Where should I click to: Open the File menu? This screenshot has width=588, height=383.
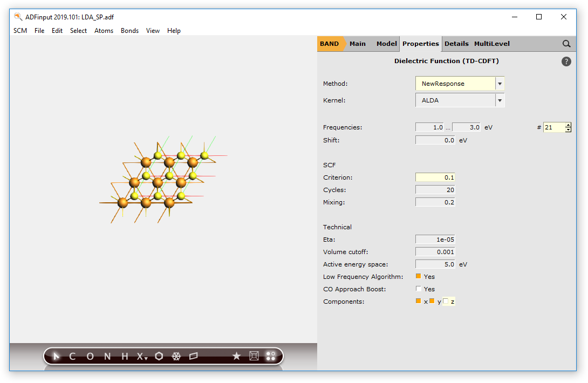(39, 31)
